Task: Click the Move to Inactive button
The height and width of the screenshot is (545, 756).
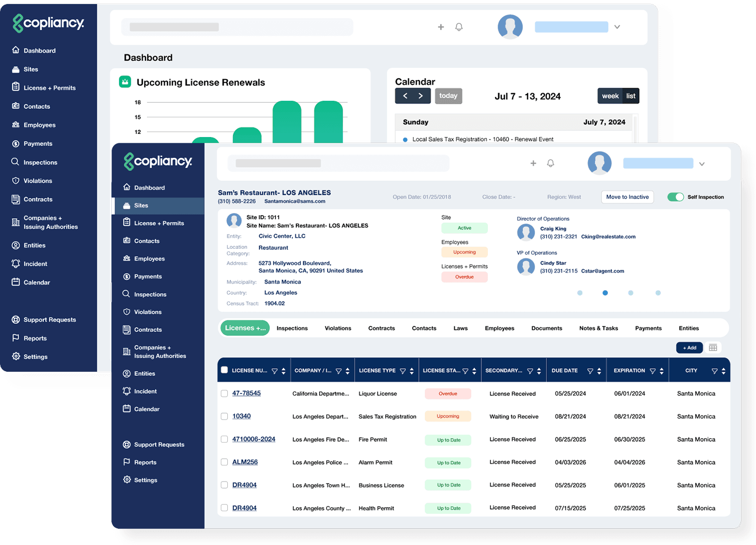Action: pos(627,197)
